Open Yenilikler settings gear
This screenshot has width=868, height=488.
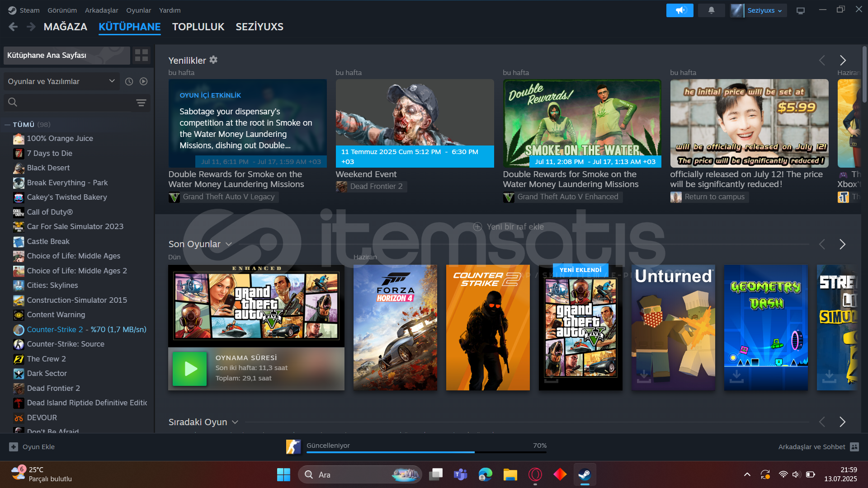(213, 60)
